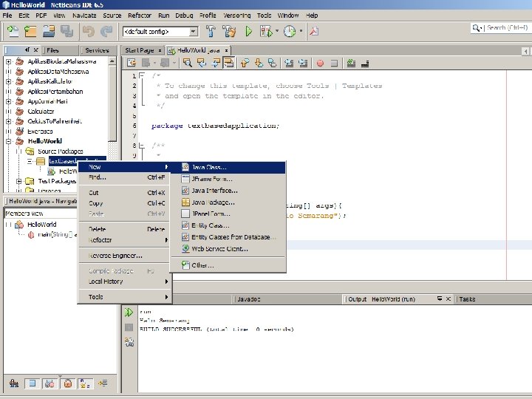Screen dimensions: 532x399
Task: Re-run the program from the Output panel
Action: [129, 313]
